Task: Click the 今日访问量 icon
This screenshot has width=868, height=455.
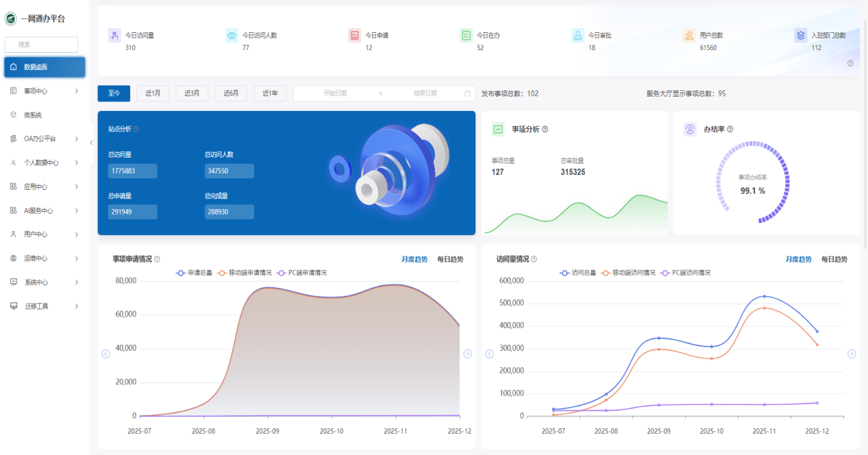Action: click(x=114, y=36)
